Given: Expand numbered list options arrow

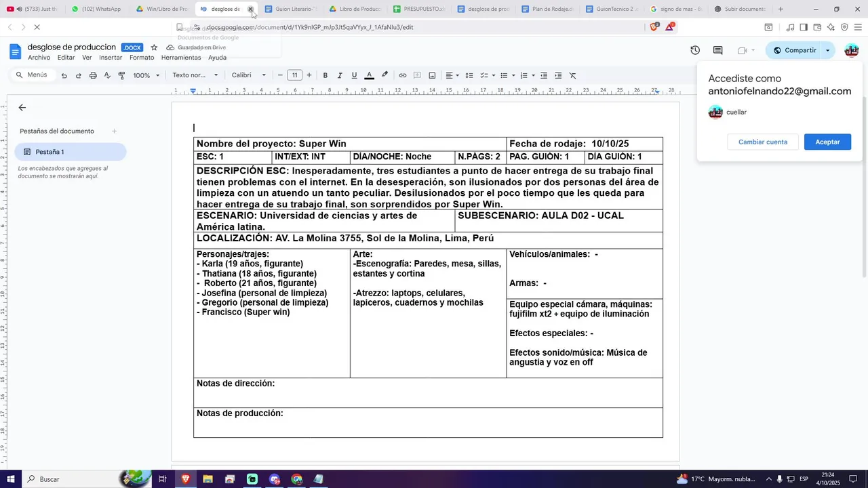Looking at the screenshot, I should click(533, 75).
